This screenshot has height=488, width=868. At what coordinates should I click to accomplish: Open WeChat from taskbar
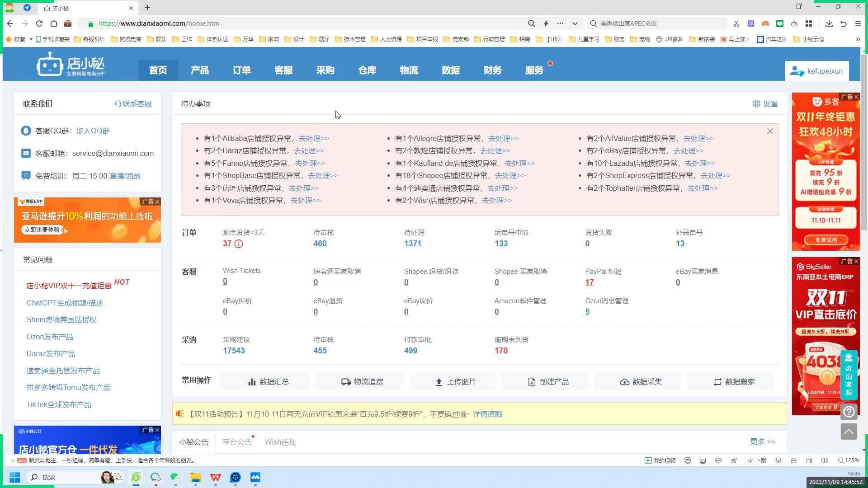click(x=175, y=477)
